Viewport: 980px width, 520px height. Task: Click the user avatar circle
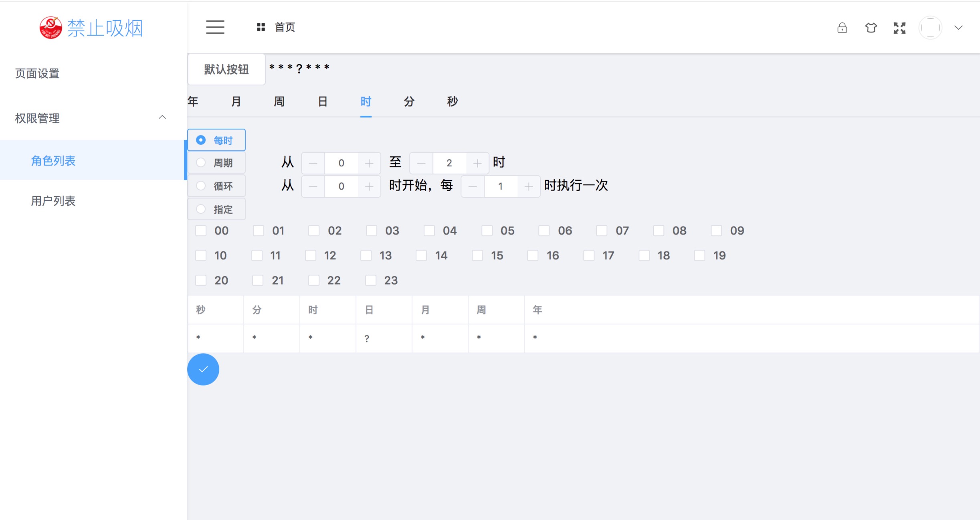tap(930, 28)
